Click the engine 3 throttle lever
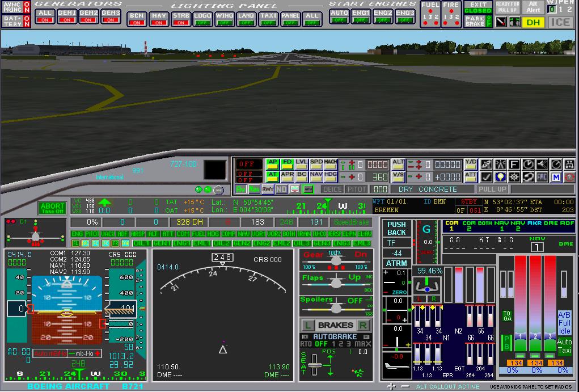 [x=550, y=336]
